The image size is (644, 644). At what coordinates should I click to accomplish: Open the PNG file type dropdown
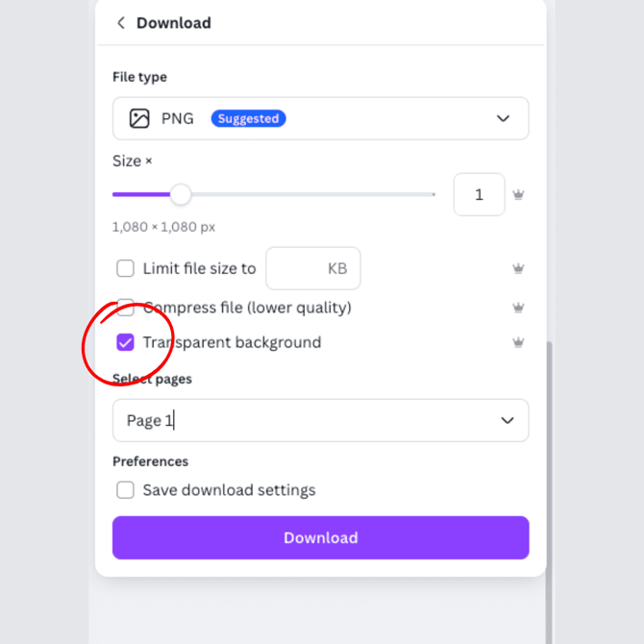coord(503,118)
